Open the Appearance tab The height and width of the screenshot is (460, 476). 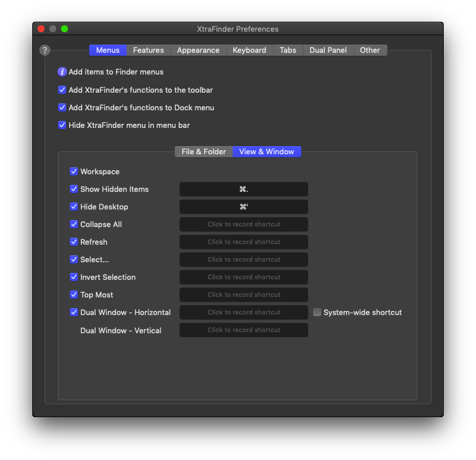198,50
